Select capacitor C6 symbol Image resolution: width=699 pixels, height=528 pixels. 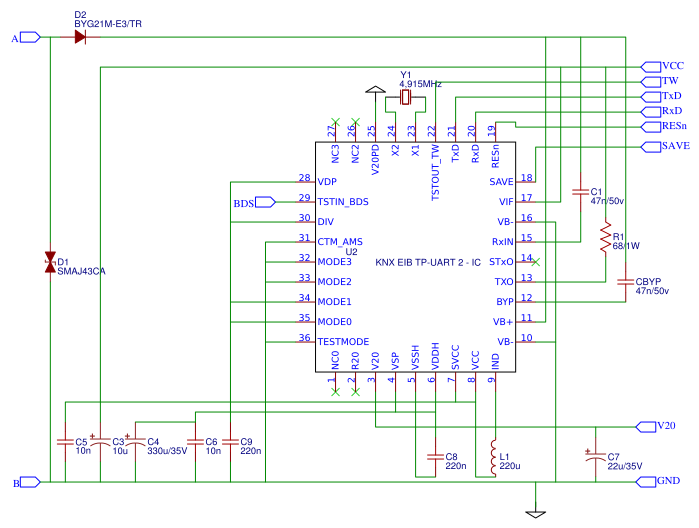click(x=195, y=441)
